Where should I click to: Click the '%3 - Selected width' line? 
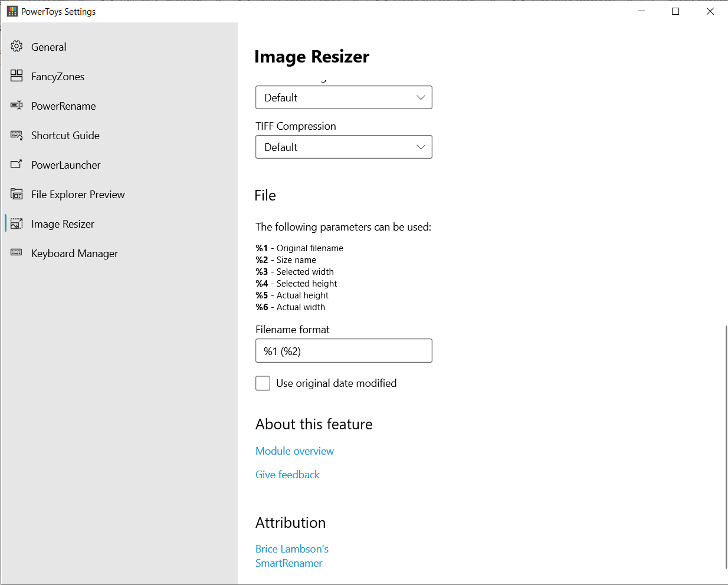point(294,272)
